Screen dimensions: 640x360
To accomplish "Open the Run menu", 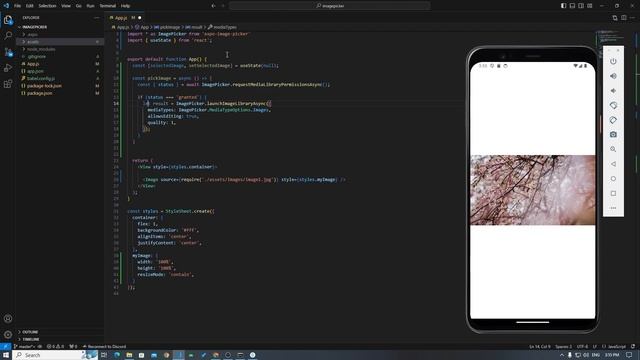I will coord(91,6).
